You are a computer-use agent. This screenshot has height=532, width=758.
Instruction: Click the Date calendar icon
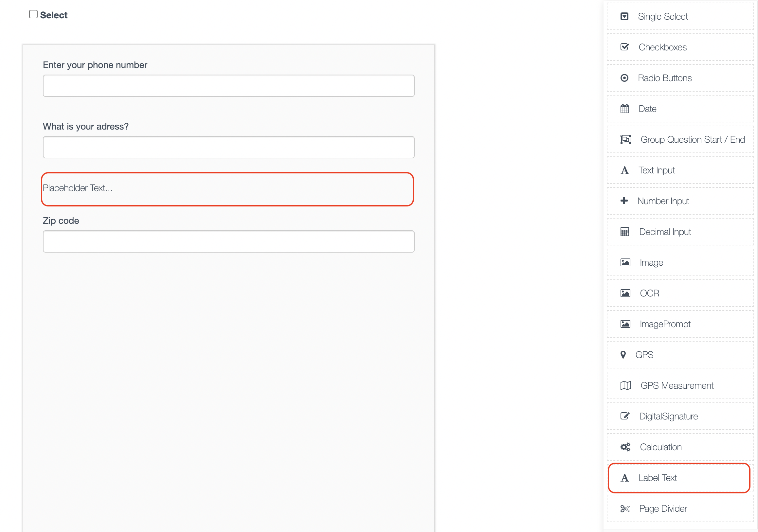pos(624,108)
